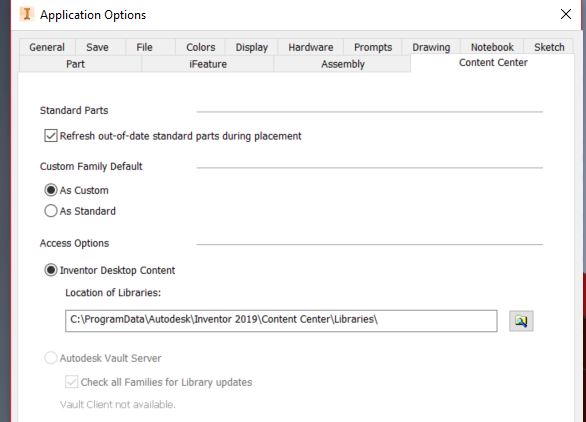Switch to the General tab

47,47
